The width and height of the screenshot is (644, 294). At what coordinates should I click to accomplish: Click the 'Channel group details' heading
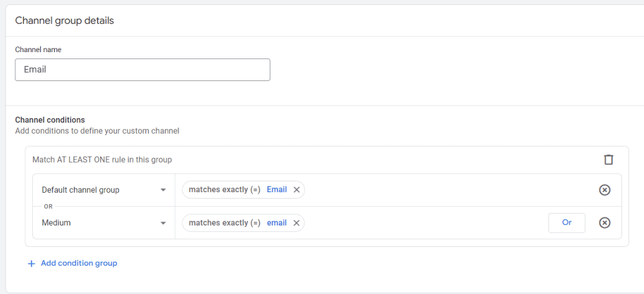point(64,21)
